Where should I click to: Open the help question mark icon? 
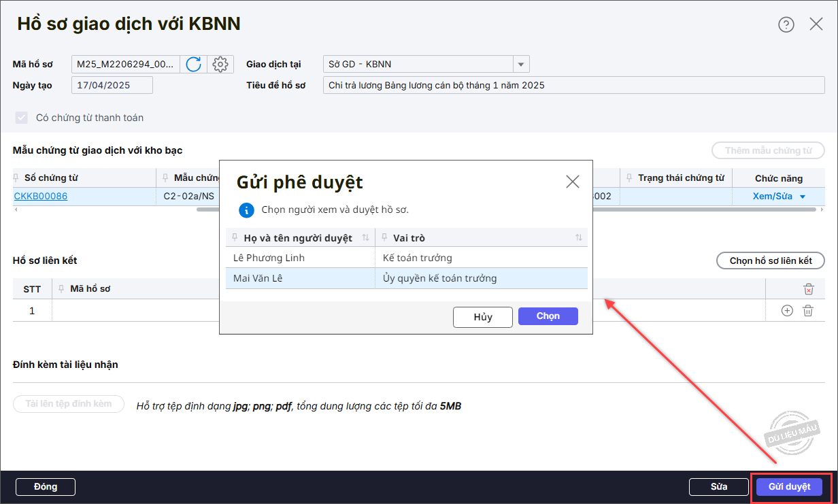[x=786, y=24]
